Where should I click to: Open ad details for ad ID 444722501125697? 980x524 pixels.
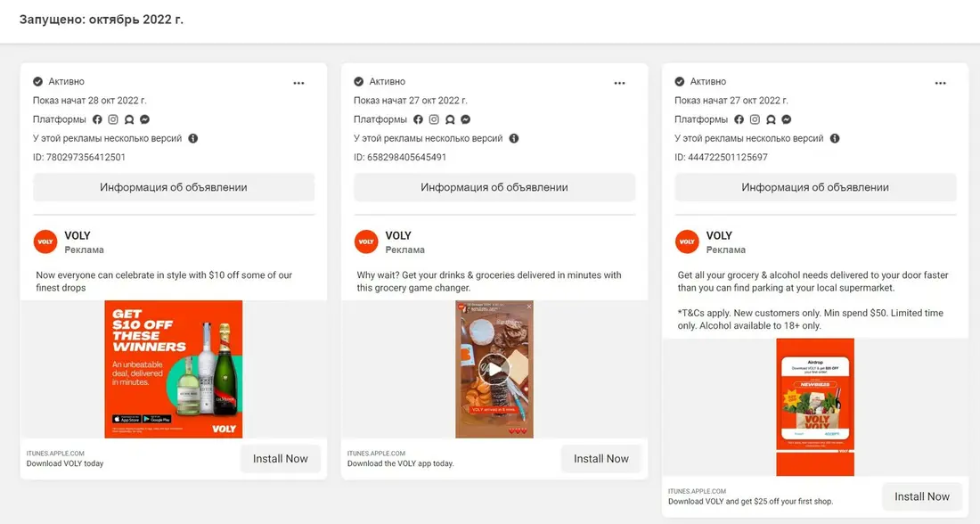(815, 187)
